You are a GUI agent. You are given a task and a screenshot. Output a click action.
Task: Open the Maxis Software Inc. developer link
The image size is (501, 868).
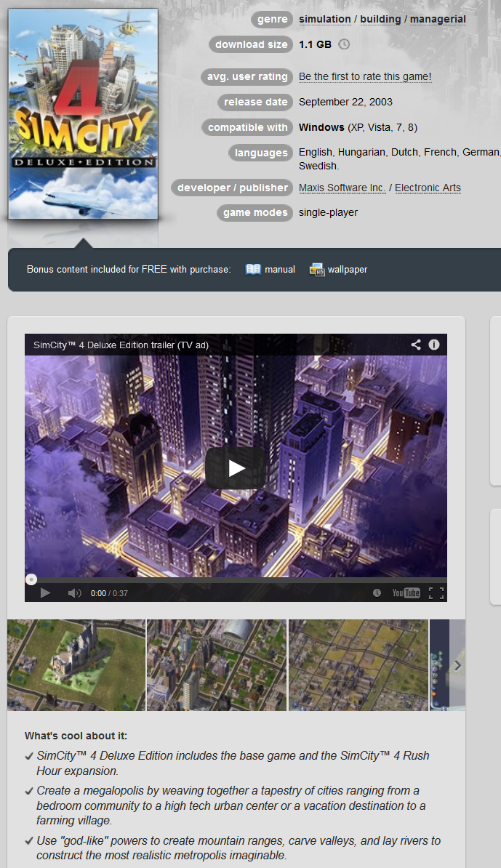coord(342,188)
